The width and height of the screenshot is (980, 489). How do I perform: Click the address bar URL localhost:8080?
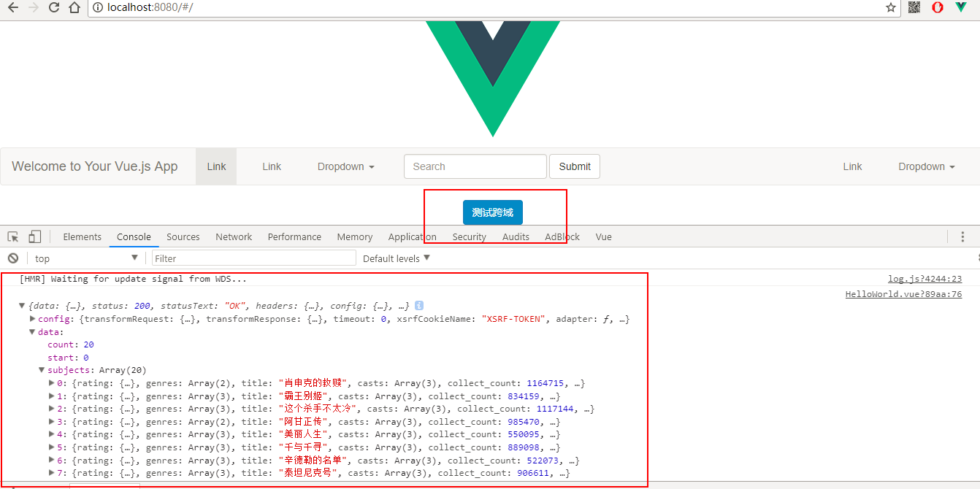pyautogui.click(x=150, y=8)
